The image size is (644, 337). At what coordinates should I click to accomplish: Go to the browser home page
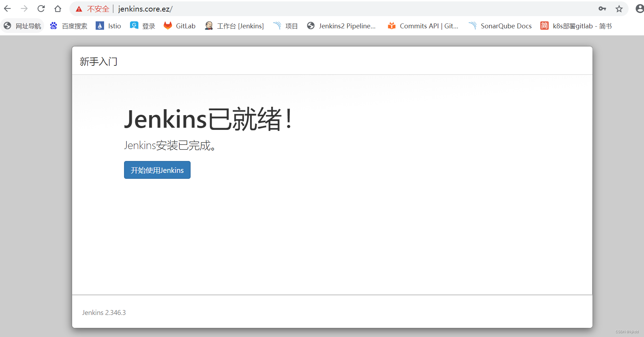click(x=58, y=9)
